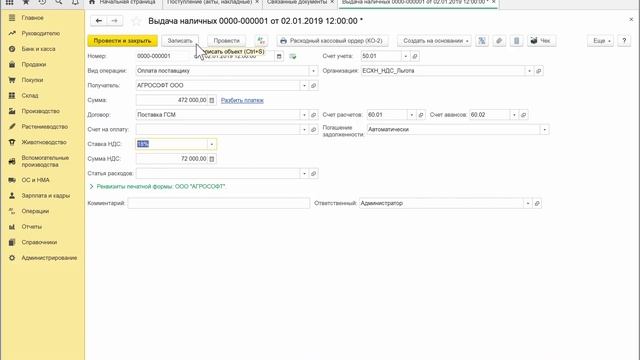Open the help question mark button

pyautogui.click(x=624, y=41)
